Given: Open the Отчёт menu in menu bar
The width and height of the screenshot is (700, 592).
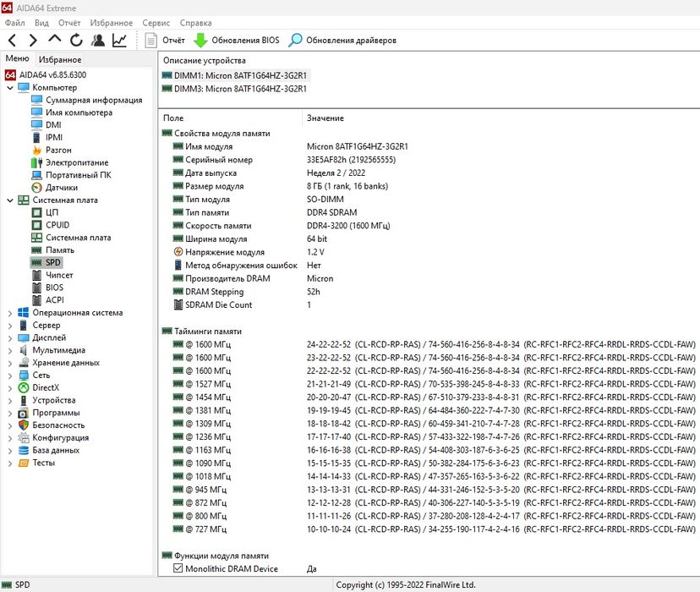Looking at the screenshot, I should [x=69, y=23].
